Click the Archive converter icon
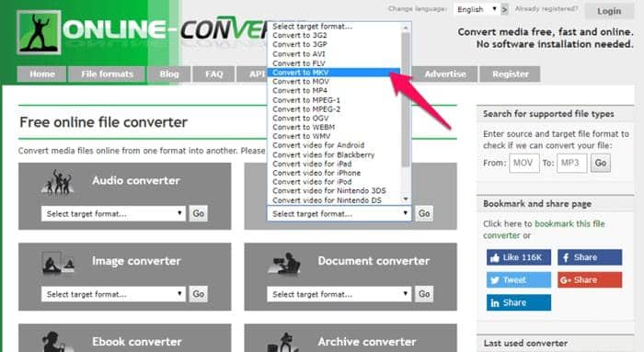The width and height of the screenshot is (644, 352). tap(283, 343)
